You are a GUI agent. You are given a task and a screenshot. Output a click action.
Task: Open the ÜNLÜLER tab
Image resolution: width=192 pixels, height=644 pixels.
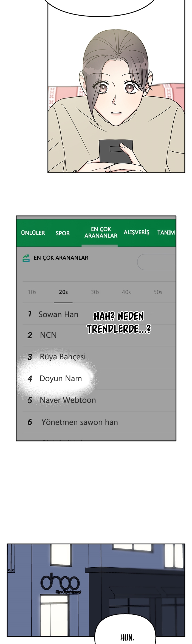33,233
